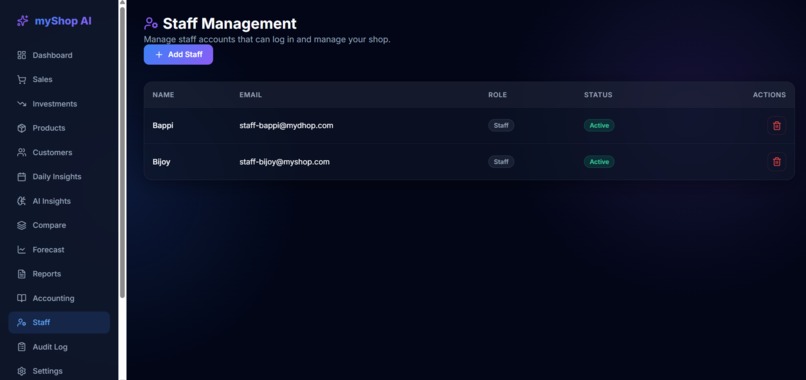Click the Staff Management heading icon
This screenshot has width=806, height=380.
click(x=151, y=24)
